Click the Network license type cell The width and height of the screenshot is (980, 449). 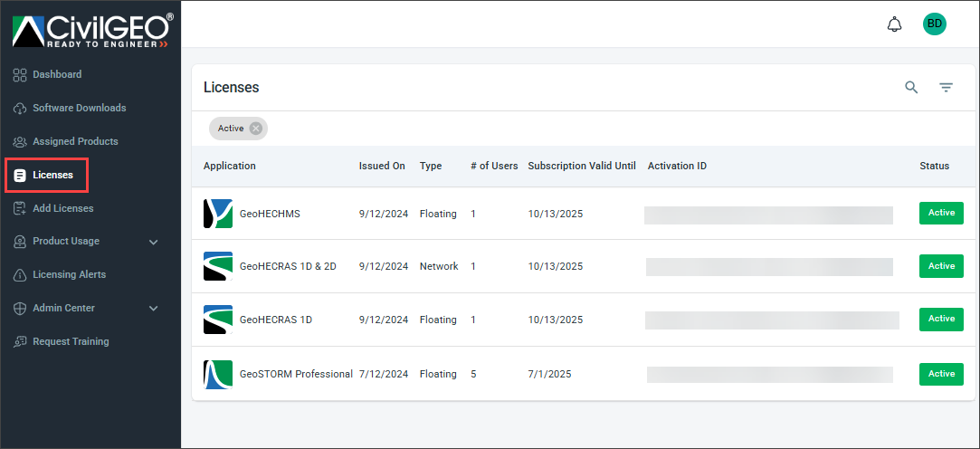[x=439, y=266]
